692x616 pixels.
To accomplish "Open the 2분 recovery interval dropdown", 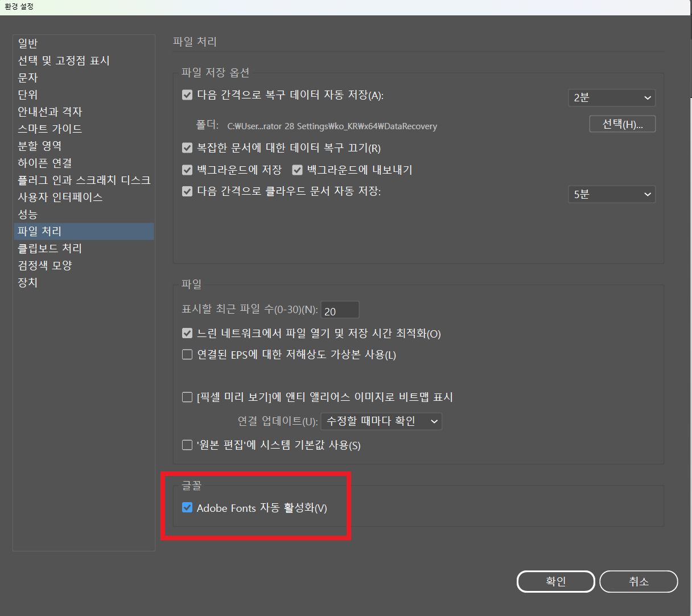I will click(x=612, y=97).
